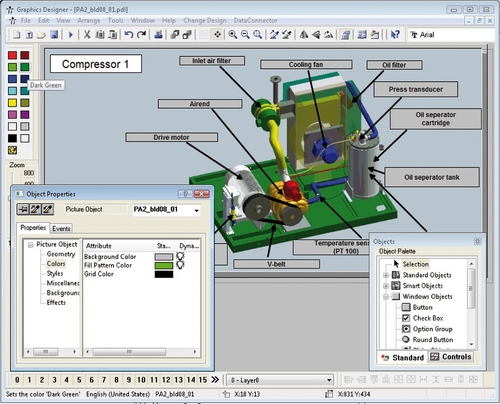Open the File menu
The height and width of the screenshot is (404, 500).
(x=26, y=21)
